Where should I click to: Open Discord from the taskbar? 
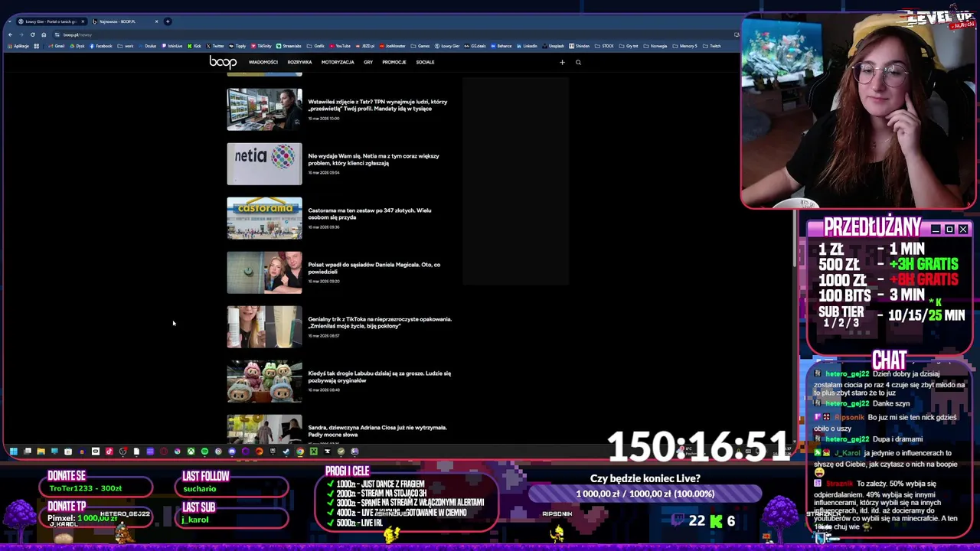(x=232, y=452)
